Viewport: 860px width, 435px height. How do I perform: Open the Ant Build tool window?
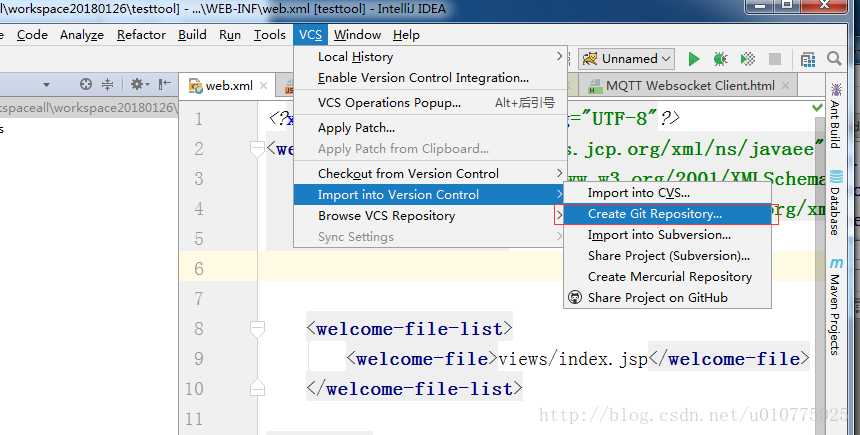coord(835,116)
